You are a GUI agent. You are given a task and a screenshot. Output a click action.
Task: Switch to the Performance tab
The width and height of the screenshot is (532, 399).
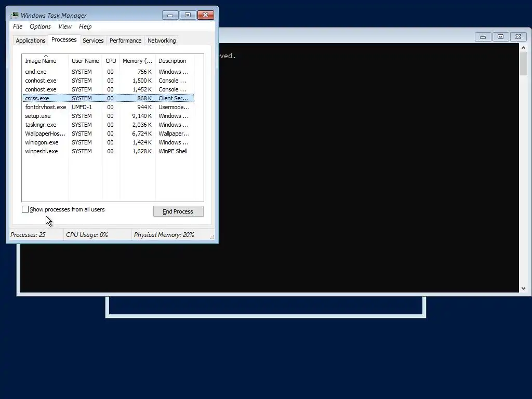pos(126,41)
